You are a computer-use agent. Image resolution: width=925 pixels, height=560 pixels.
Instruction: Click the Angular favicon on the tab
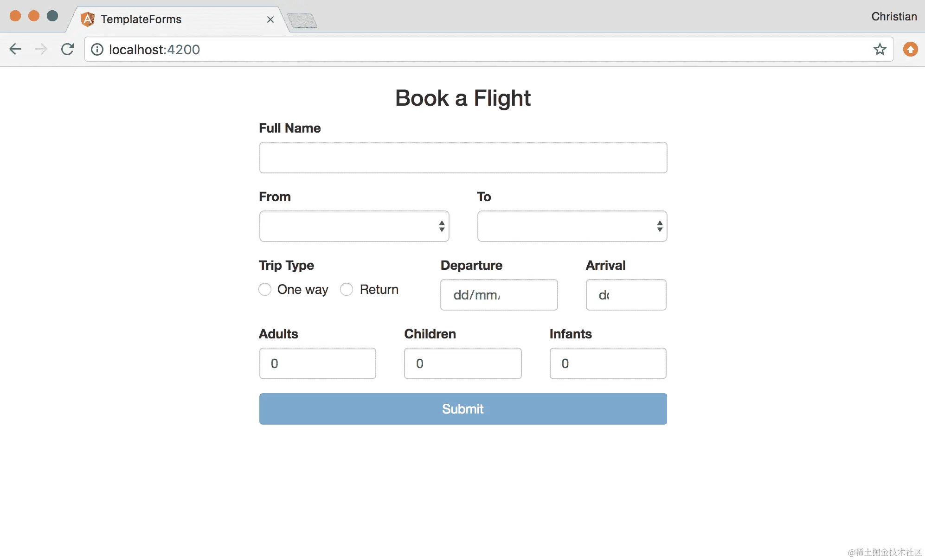pos(87,19)
